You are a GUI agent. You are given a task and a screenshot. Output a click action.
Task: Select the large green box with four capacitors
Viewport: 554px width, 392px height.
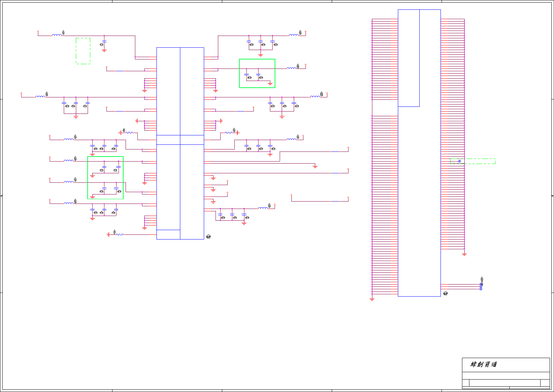click(x=105, y=178)
